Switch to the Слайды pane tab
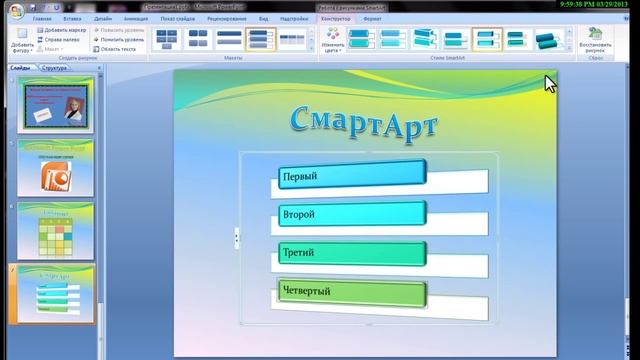 pyautogui.click(x=20, y=68)
